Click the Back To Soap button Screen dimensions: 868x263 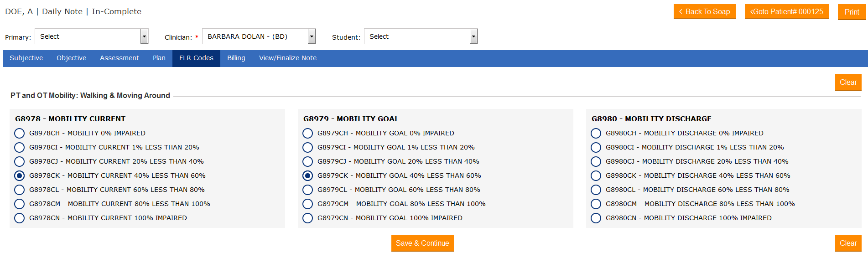[704, 12]
